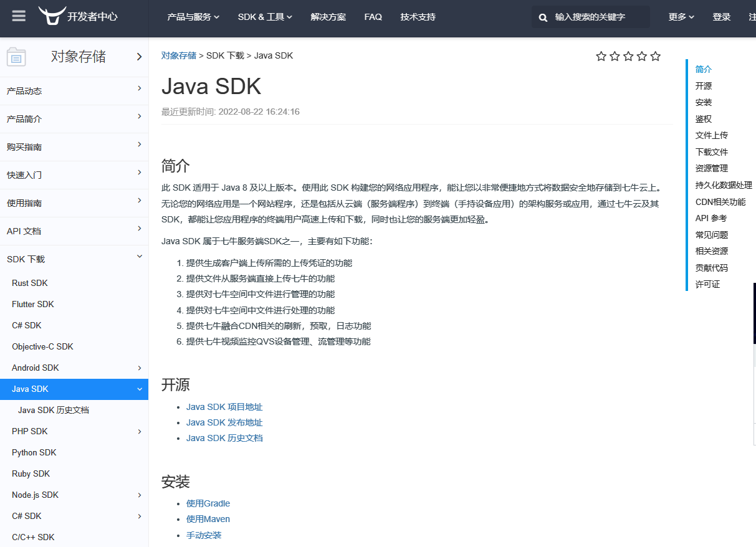Jump to 常见问题 in page outline
The width and height of the screenshot is (756, 547).
pyautogui.click(x=712, y=235)
